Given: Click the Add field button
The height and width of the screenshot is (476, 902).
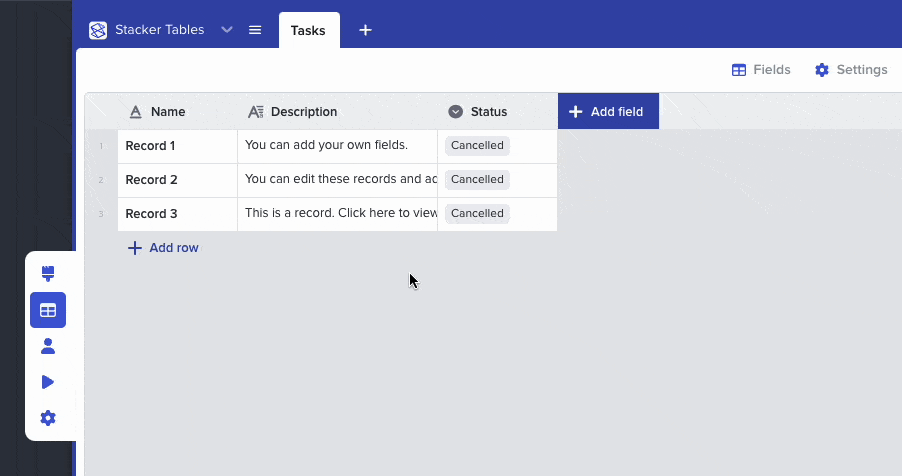Looking at the screenshot, I should tap(607, 112).
